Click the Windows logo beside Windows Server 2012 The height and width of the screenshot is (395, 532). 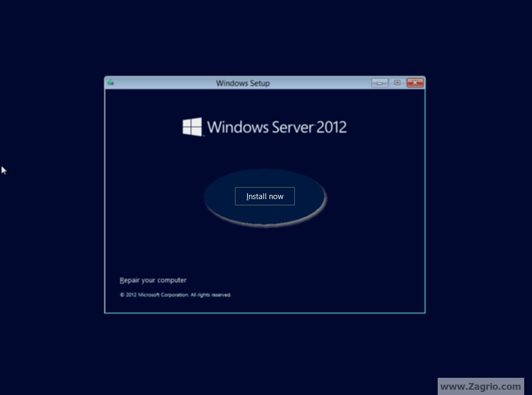pos(192,127)
